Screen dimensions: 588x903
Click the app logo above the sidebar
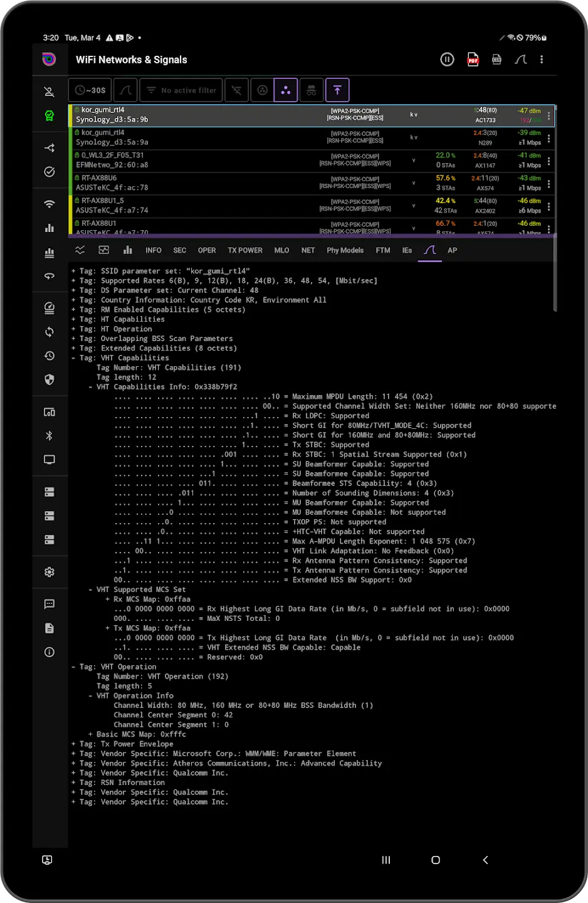(x=49, y=60)
